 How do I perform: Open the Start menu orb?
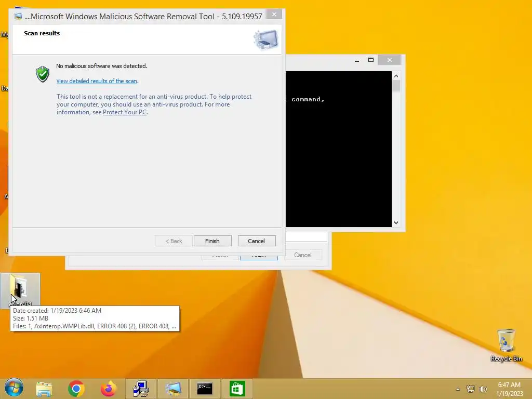(x=14, y=388)
